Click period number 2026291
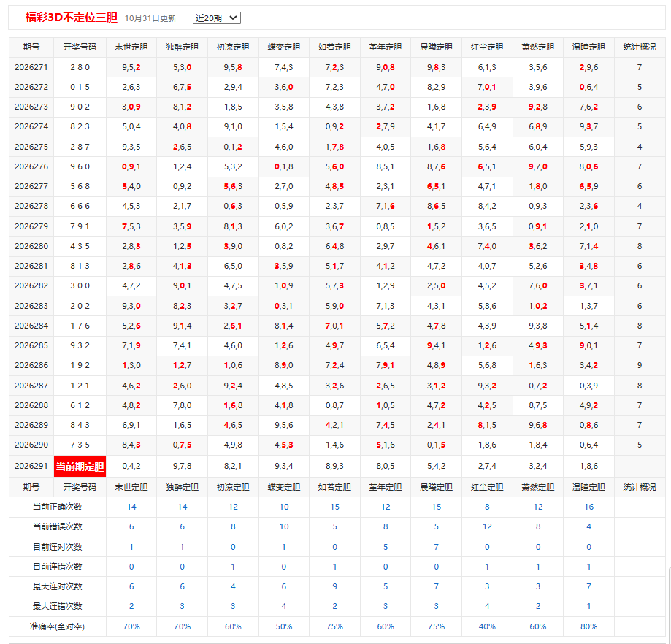Screen dimensions: 671x644 [x=31, y=466]
